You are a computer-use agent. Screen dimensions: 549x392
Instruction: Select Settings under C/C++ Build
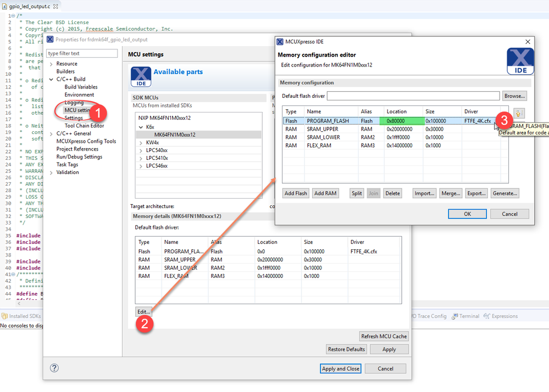pyautogui.click(x=74, y=118)
